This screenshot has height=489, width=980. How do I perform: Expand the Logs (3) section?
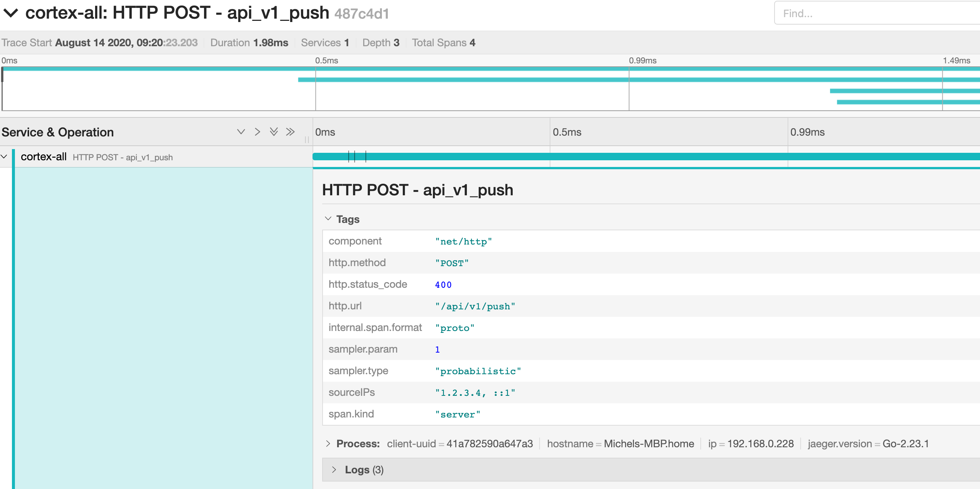[x=334, y=470]
